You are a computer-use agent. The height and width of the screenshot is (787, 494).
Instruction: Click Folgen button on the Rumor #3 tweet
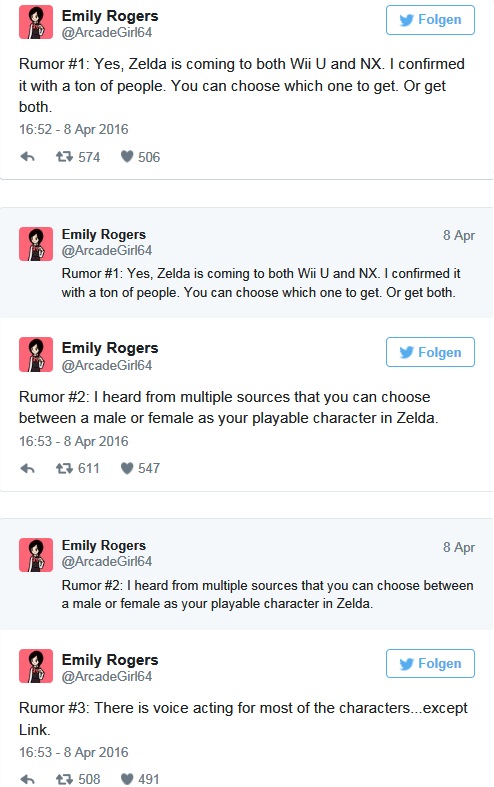click(430, 664)
